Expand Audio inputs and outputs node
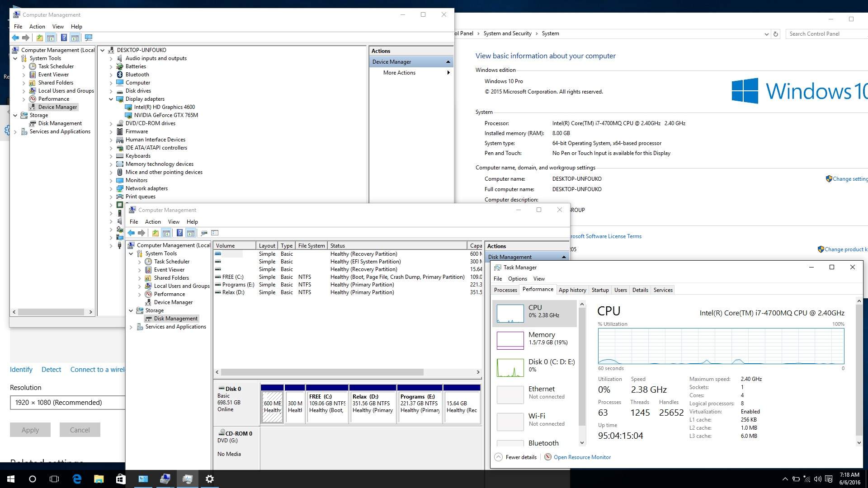This screenshot has width=868, height=488. (x=111, y=59)
